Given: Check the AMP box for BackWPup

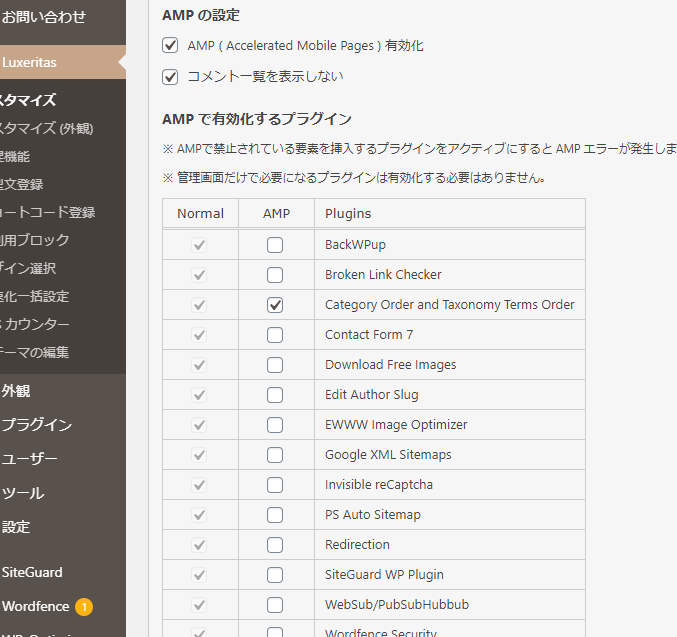Looking at the screenshot, I should tap(275, 245).
